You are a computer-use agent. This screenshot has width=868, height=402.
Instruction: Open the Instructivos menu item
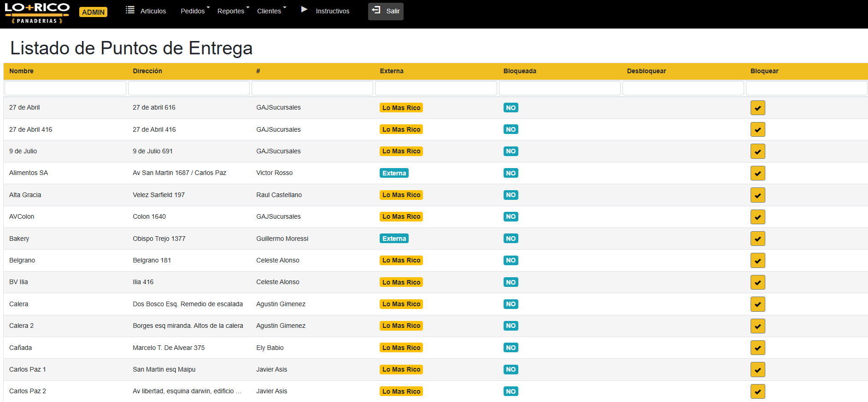click(x=332, y=11)
